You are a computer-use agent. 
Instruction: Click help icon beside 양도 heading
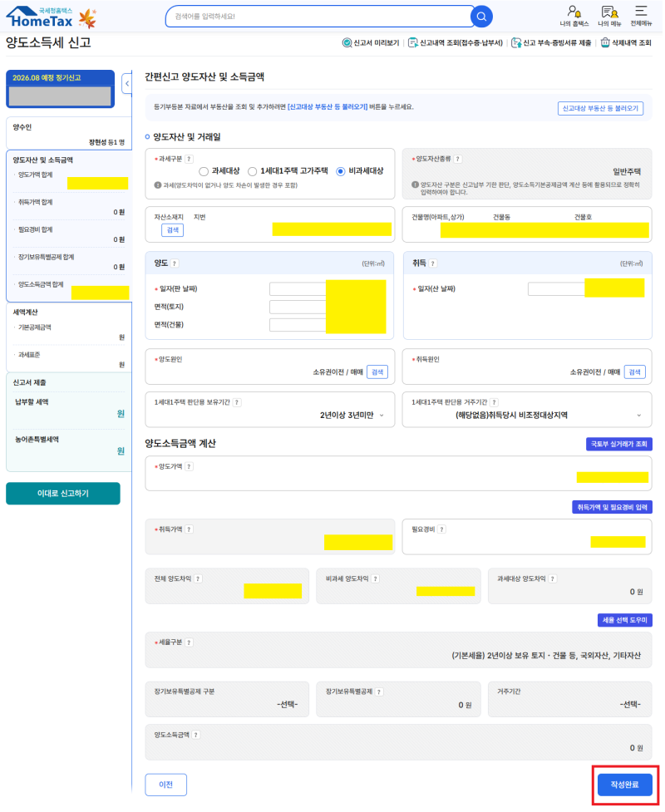pos(175,263)
